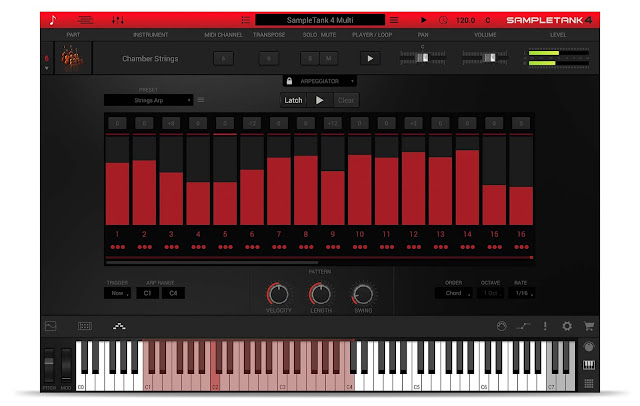640x406 pixels.
Task: Click the 120.0 tempo value
Action: pyautogui.click(x=465, y=20)
